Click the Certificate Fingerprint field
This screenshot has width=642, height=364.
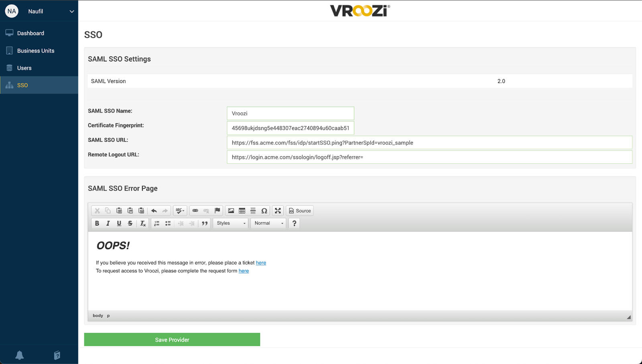tap(291, 128)
